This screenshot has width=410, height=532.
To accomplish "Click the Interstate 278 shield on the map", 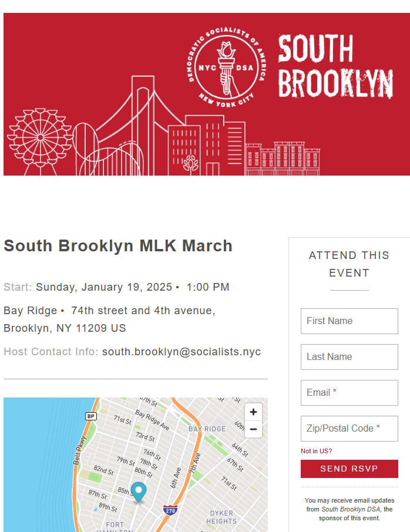I will click(170, 510).
